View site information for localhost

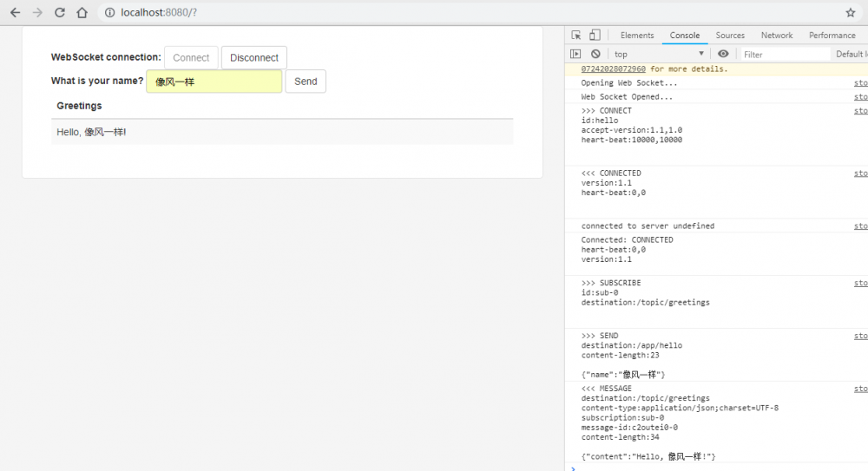click(x=108, y=13)
